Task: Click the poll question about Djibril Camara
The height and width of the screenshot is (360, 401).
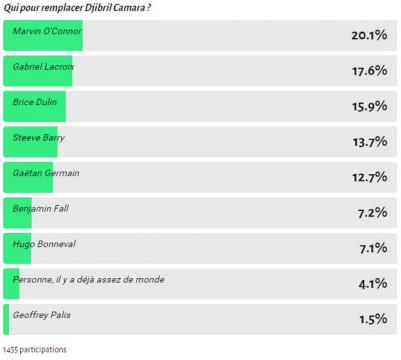Action: (x=77, y=8)
